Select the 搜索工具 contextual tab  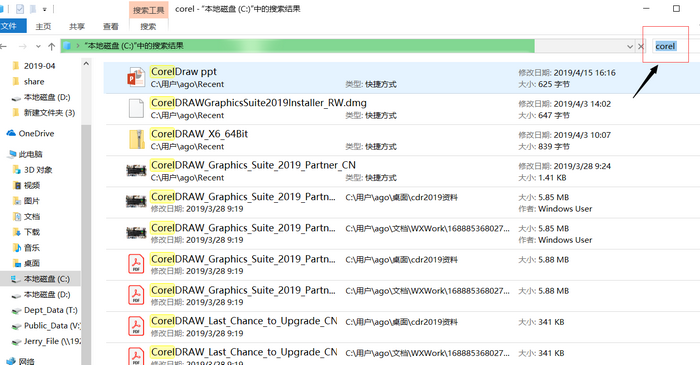(x=148, y=10)
